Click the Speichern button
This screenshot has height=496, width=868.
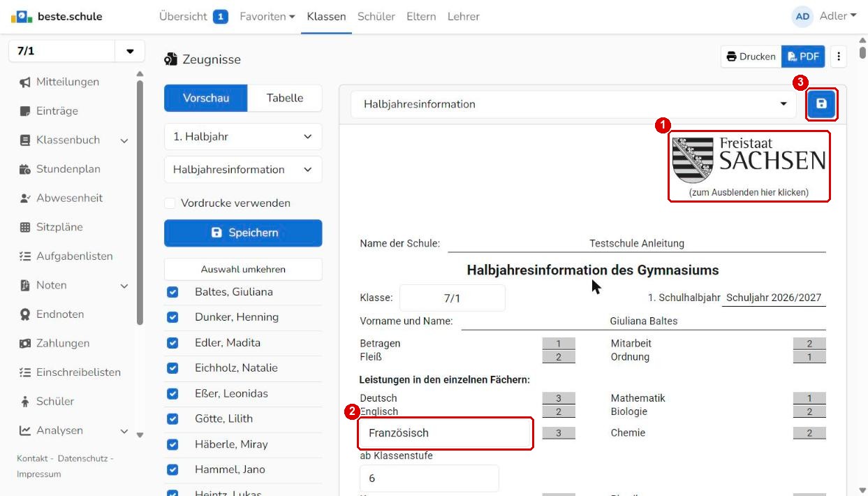click(243, 233)
